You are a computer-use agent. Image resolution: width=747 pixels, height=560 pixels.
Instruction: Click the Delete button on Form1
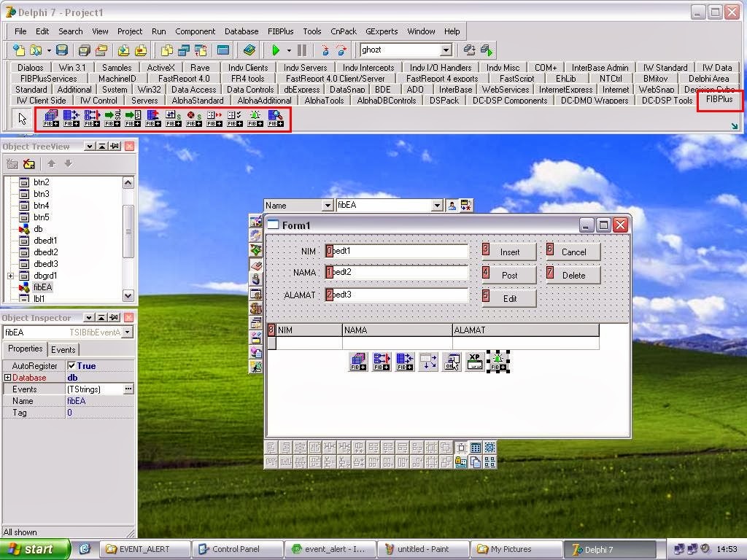pos(573,275)
